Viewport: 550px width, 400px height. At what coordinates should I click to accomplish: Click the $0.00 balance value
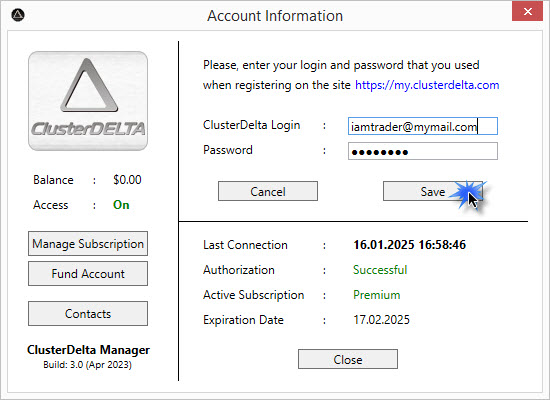127,180
